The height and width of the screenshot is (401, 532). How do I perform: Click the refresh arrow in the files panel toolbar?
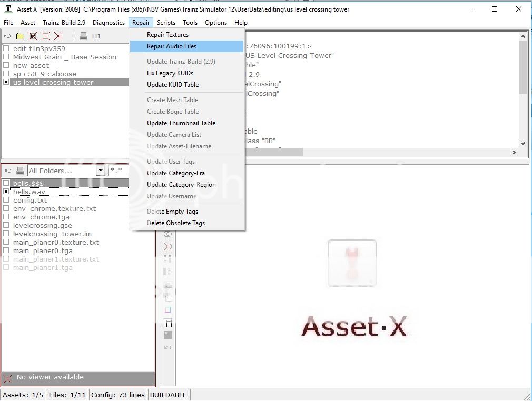coord(7,171)
